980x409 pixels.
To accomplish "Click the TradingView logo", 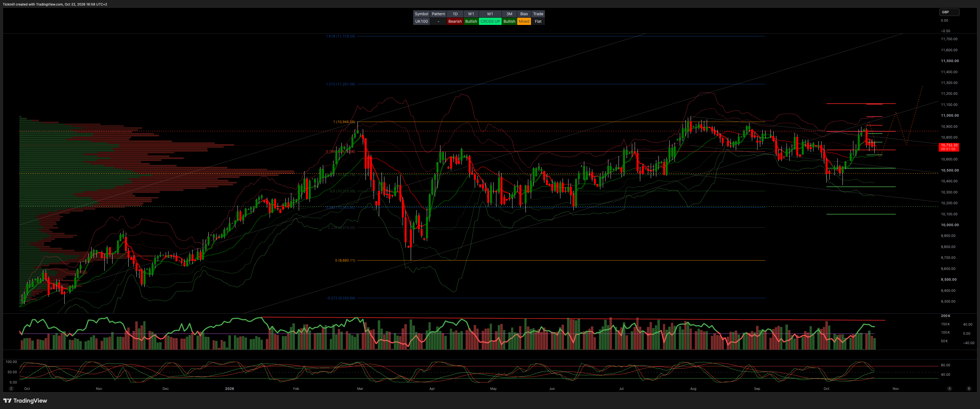I will 25,401.
